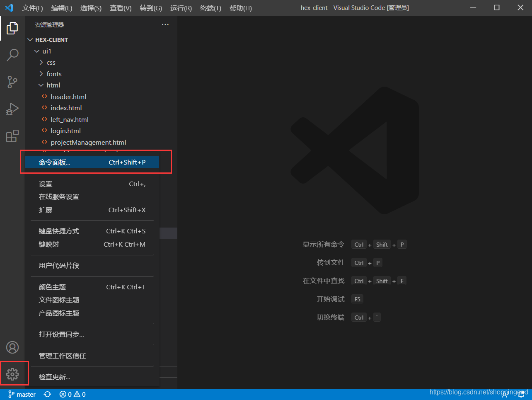
Task: Click the 切换终端 hint text
Action: tap(331, 318)
